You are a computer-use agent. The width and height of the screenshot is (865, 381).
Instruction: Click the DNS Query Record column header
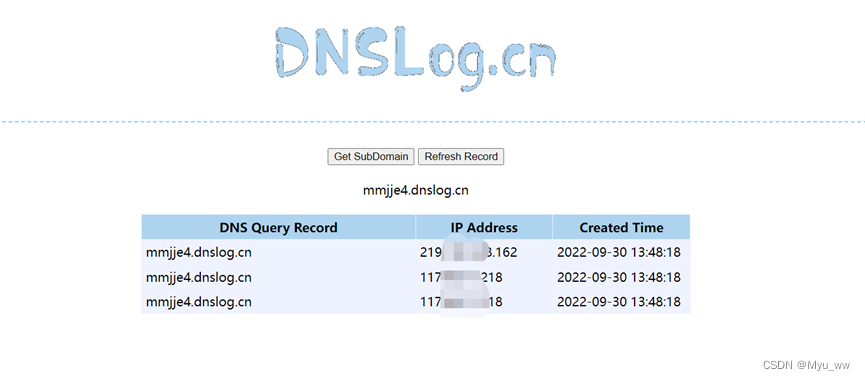(x=279, y=227)
